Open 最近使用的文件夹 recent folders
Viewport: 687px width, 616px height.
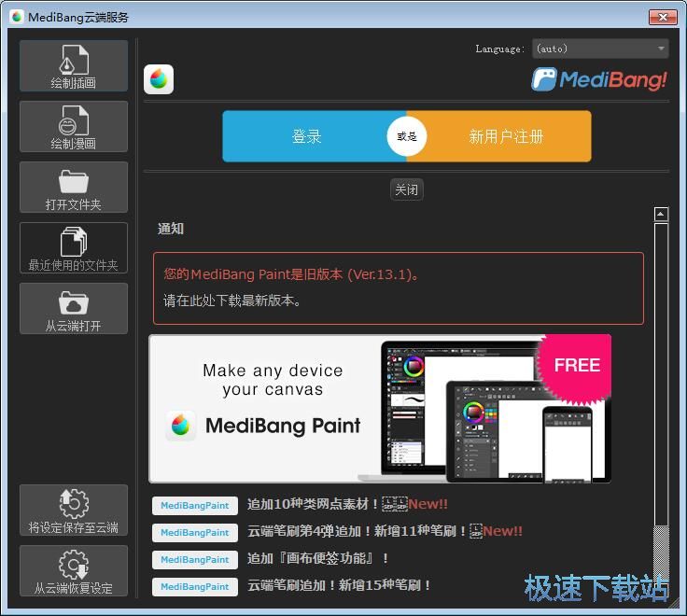coord(74,248)
